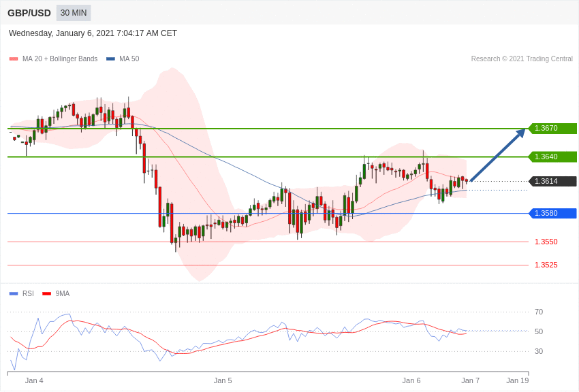This screenshot has height=392, width=579.
Task: Click the RSI 70 level label
Action: click(539, 312)
